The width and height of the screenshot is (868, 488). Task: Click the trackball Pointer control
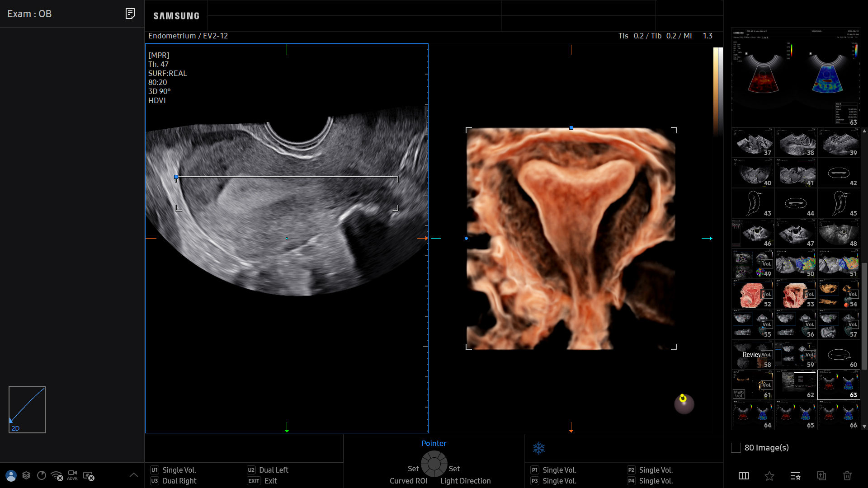[434, 464]
